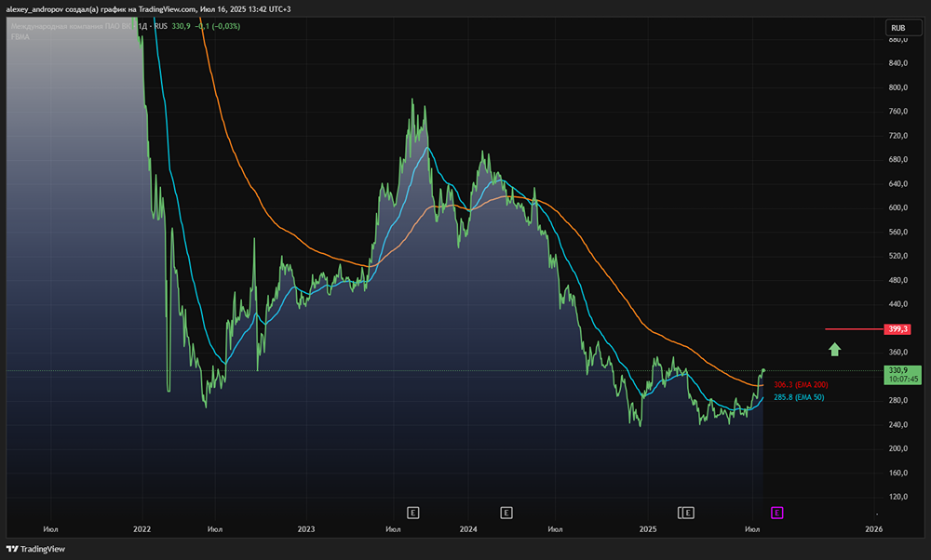This screenshot has height=560, width=931.
Task: Click the 200,0 price axis label
Action: coord(897,448)
